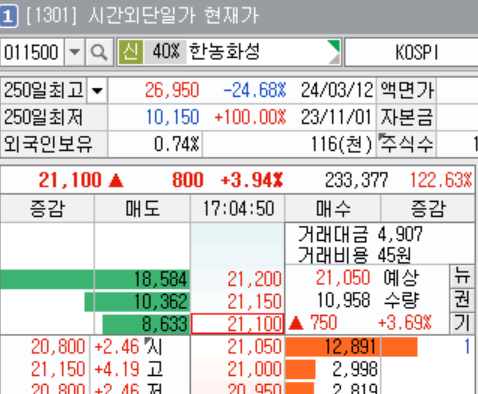The image size is (478, 394).
Task: Click the 250일최고 label
Action: pos(43,91)
